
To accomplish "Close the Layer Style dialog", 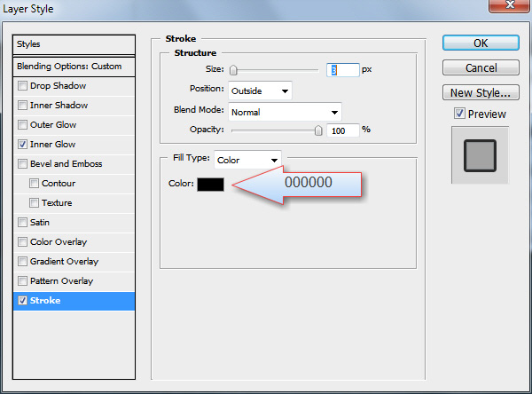I will 510,5.
